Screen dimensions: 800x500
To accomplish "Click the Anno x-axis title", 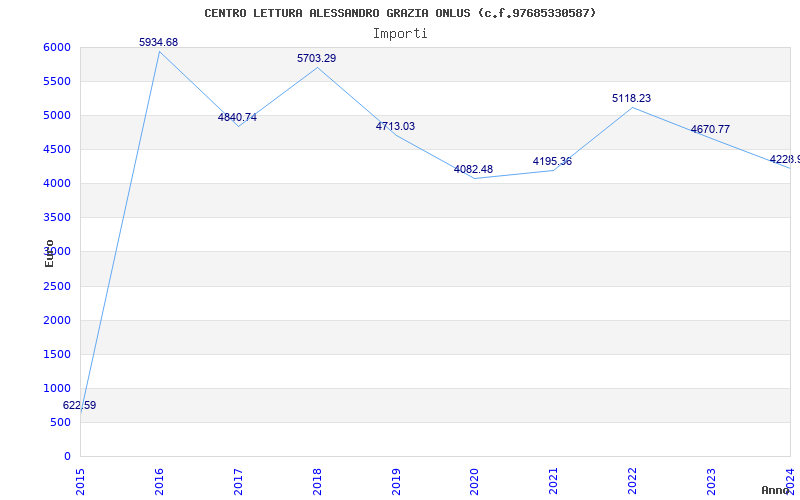I will coord(775,490).
